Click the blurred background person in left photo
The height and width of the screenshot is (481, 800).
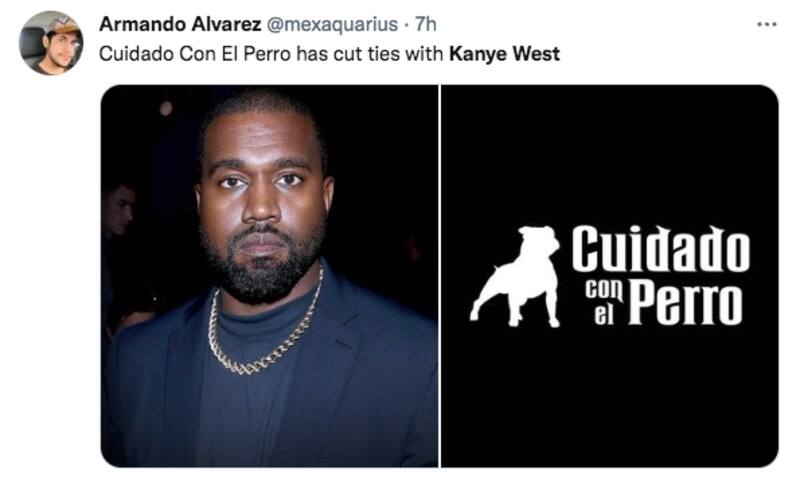(118, 214)
